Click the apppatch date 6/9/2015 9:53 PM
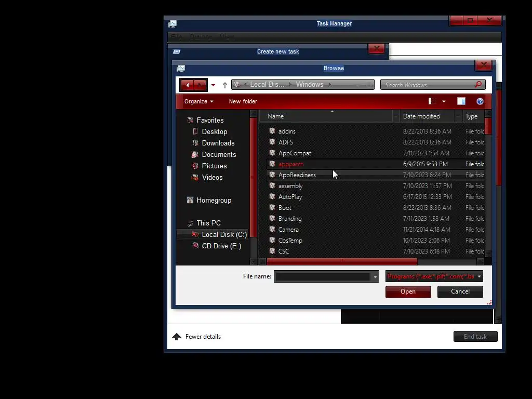The height and width of the screenshot is (399, 532). point(425,164)
